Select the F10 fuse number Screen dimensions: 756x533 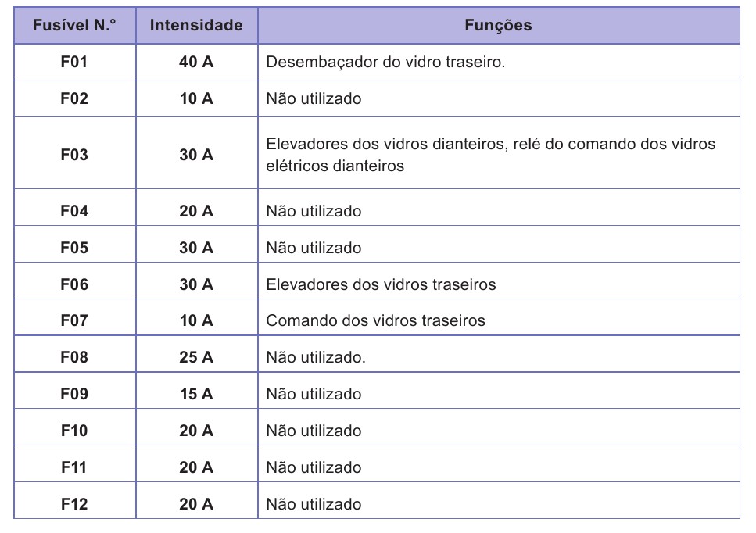point(74,431)
